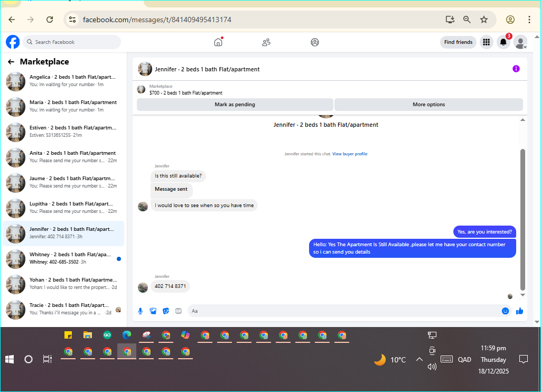Send a thumbs-up like

pos(519,311)
